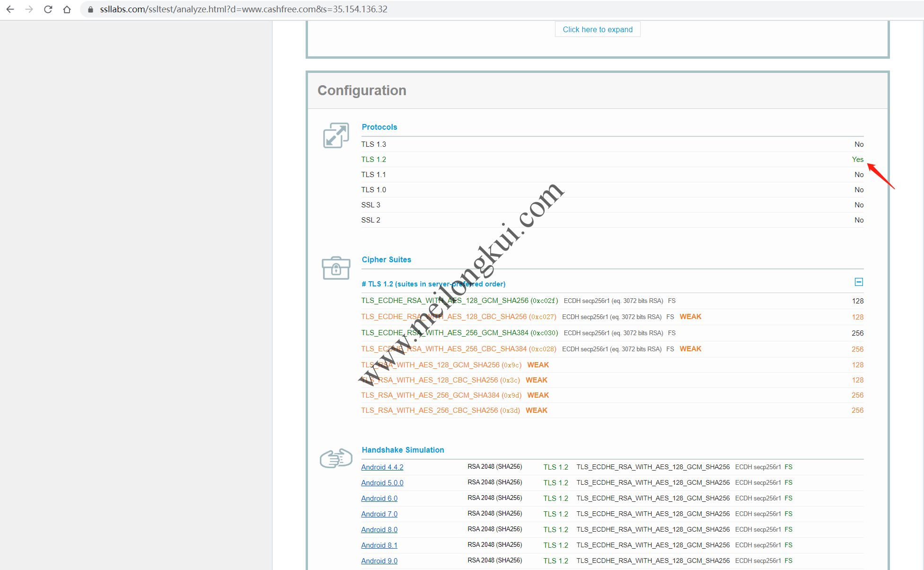The width and height of the screenshot is (924, 570).
Task: Click the 256 bit strength of the 0xc030 cipher
Action: (858, 333)
